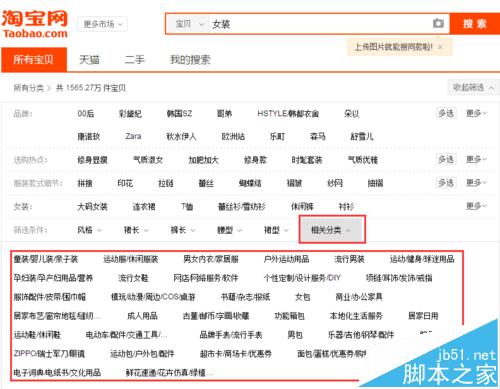Expand 更多 in the 服装款式细节 row
The image size is (500, 389).
(x=476, y=183)
